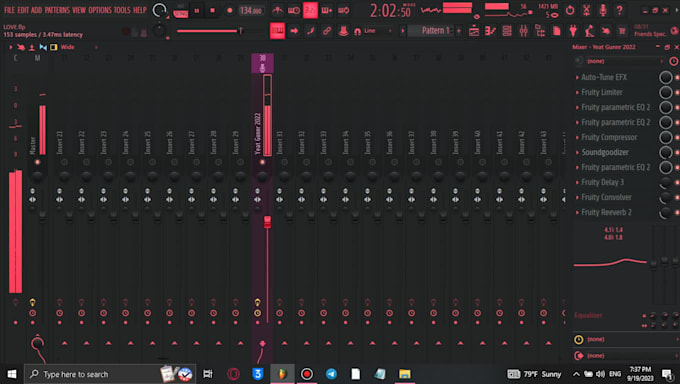The width and height of the screenshot is (680, 384).
Task: Mute the Master track LED
Action: pyautogui.click(x=37, y=162)
